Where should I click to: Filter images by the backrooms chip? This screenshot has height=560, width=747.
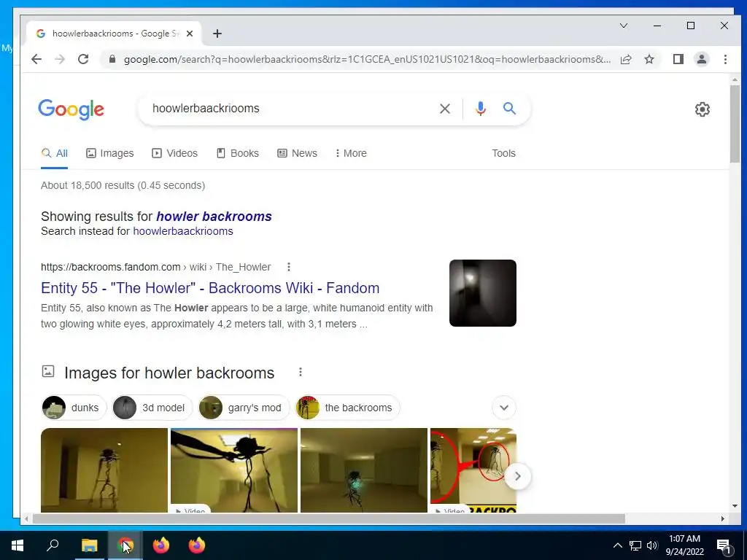point(348,408)
